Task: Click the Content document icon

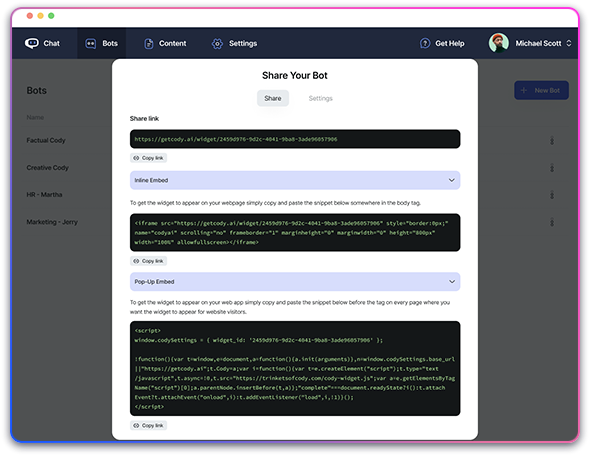Action: pos(149,44)
